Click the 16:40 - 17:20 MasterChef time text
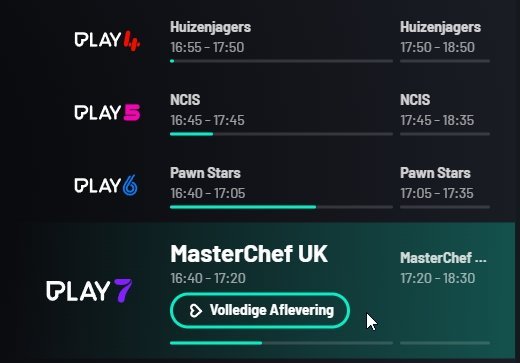Viewport: 520px width, 363px height. [x=208, y=278]
